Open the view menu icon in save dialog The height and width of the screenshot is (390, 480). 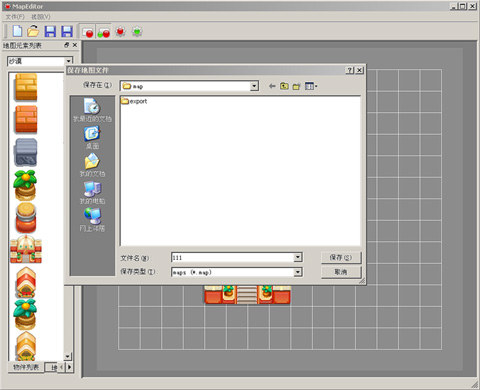pyautogui.click(x=311, y=86)
